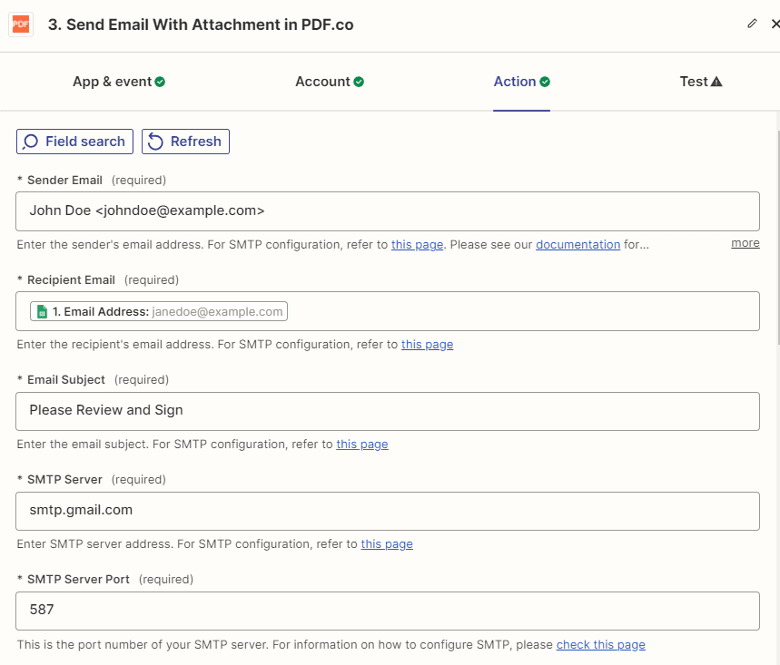Open the documentation link under Sender Email
The image size is (780, 665).
pos(578,245)
